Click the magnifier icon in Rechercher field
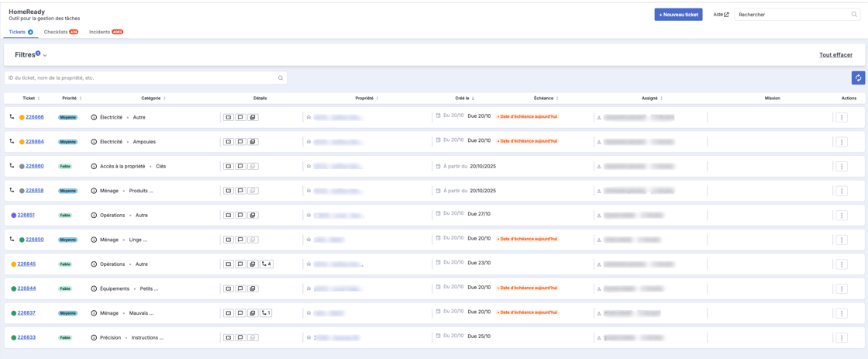Viewport: 868px width, 359px height. [854, 15]
